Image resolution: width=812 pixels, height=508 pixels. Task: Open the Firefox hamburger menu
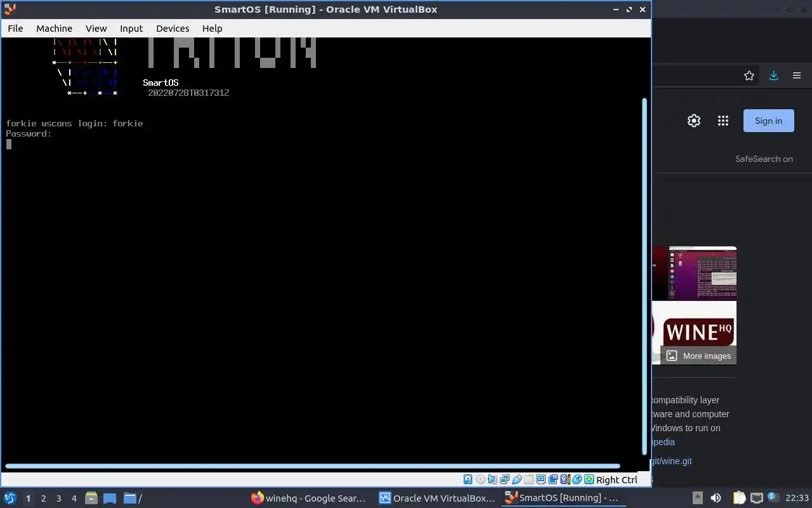pyautogui.click(x=797, y=76)
